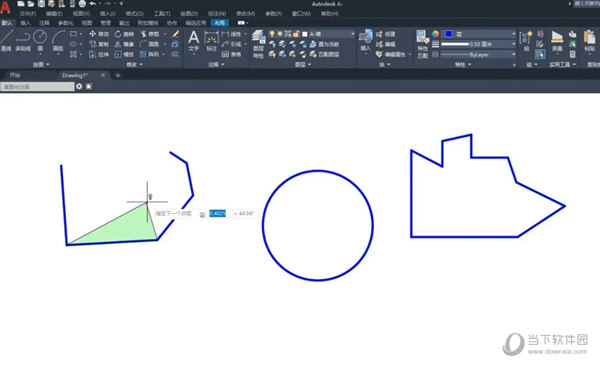This screenshot has width=600, height=367.
Task: Click the Array (阵列) tool
Action: pyautogui.click(x=150, y=55)
